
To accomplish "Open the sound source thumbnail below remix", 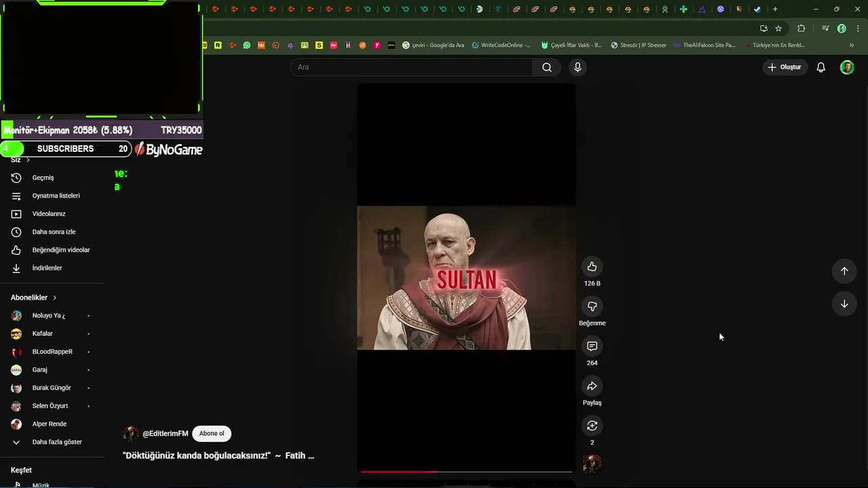I will click(x=592, y=464).
